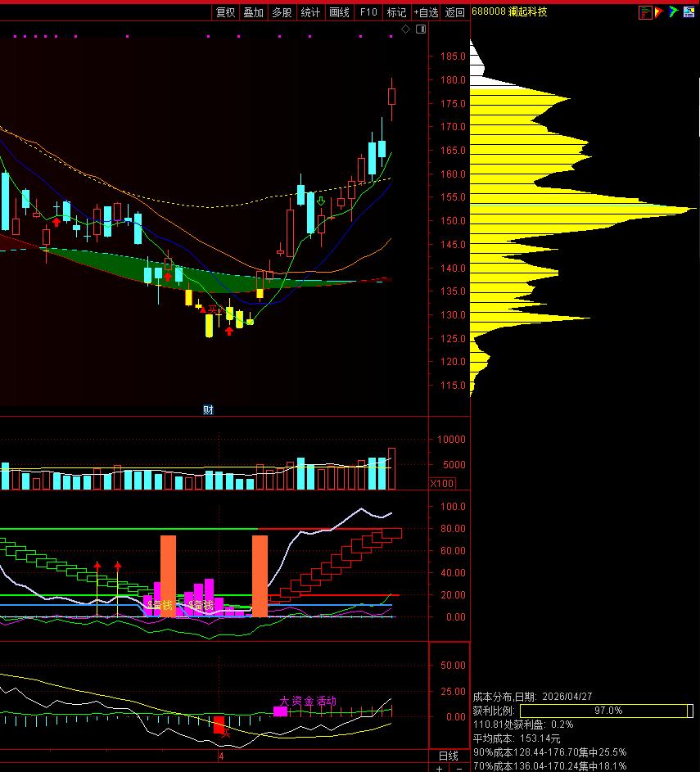700x772 pixels.
Task: Click the 185.0 price axis label
Action: 453,56
